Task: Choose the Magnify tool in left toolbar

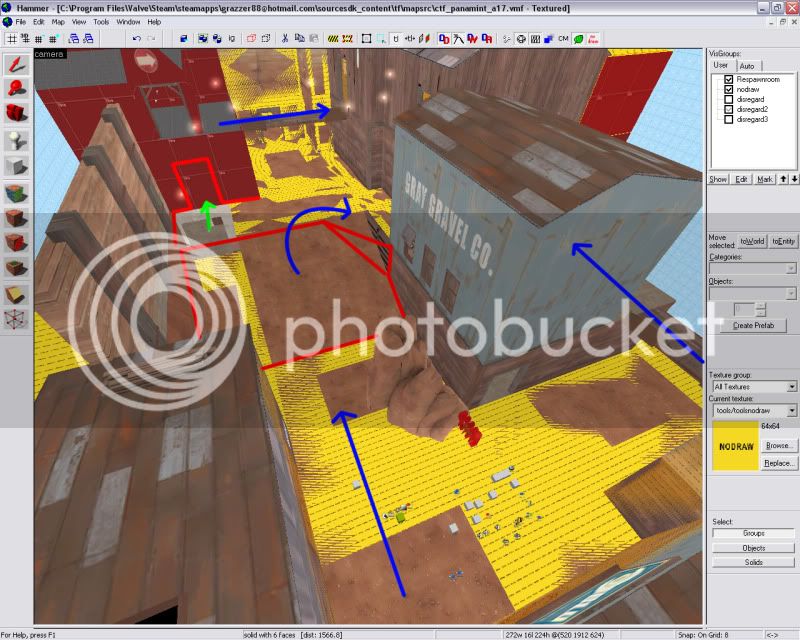Action: (16, 89)
